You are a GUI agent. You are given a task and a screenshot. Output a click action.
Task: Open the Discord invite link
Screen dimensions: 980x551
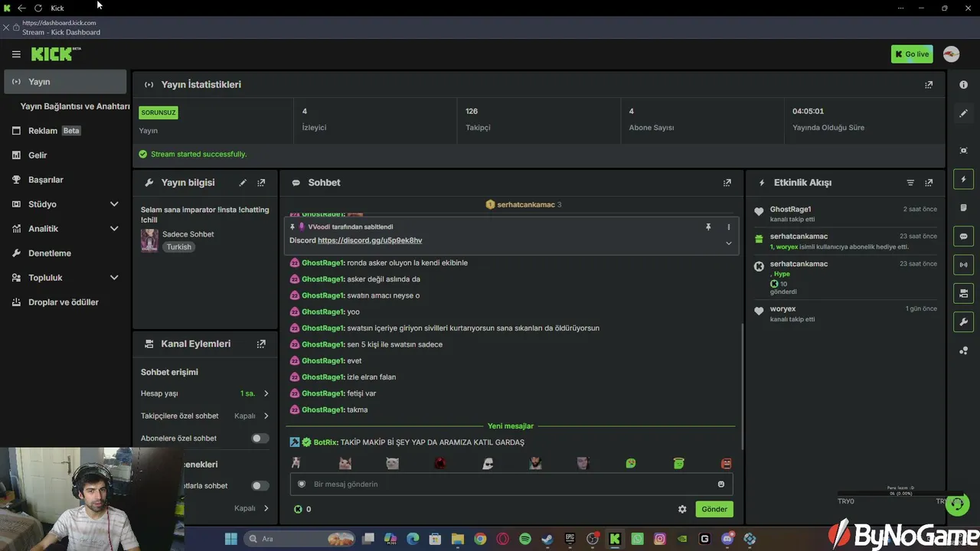(370, 240)
